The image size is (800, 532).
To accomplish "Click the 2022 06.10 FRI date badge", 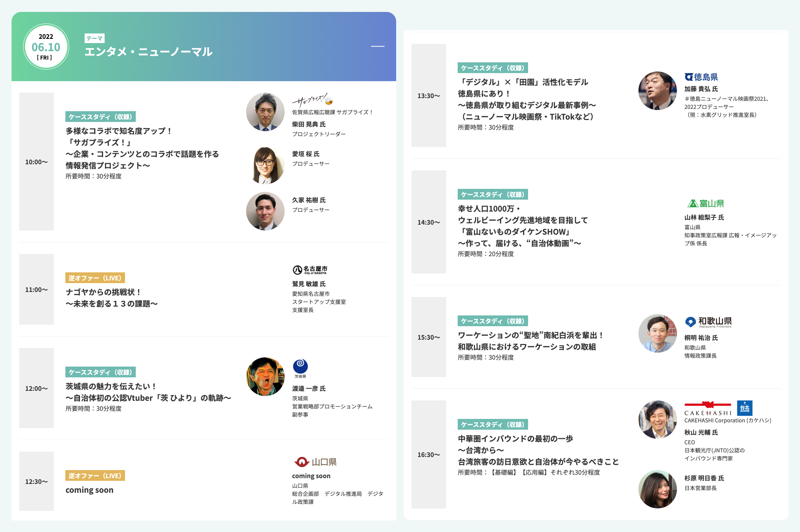I will [46, 47].
